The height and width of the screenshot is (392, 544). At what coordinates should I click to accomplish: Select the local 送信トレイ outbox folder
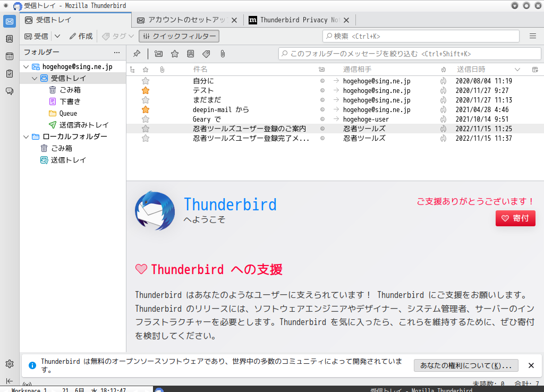64,160
